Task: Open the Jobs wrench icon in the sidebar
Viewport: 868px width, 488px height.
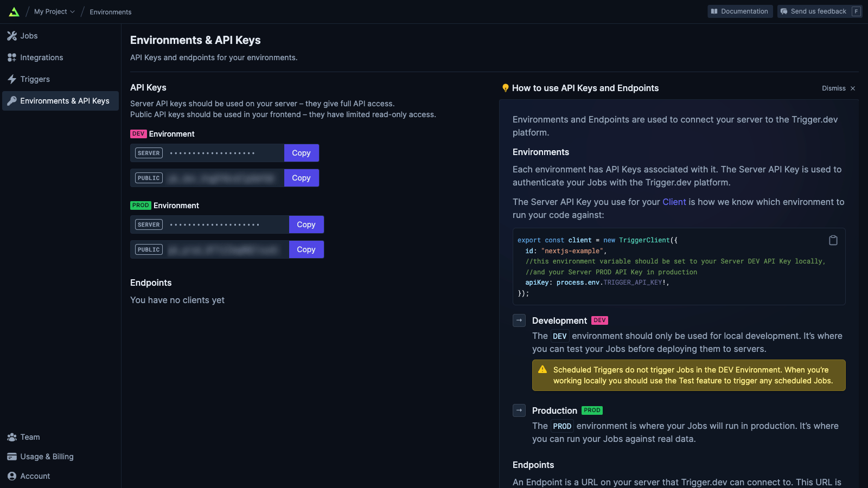Action: point(12,36)
